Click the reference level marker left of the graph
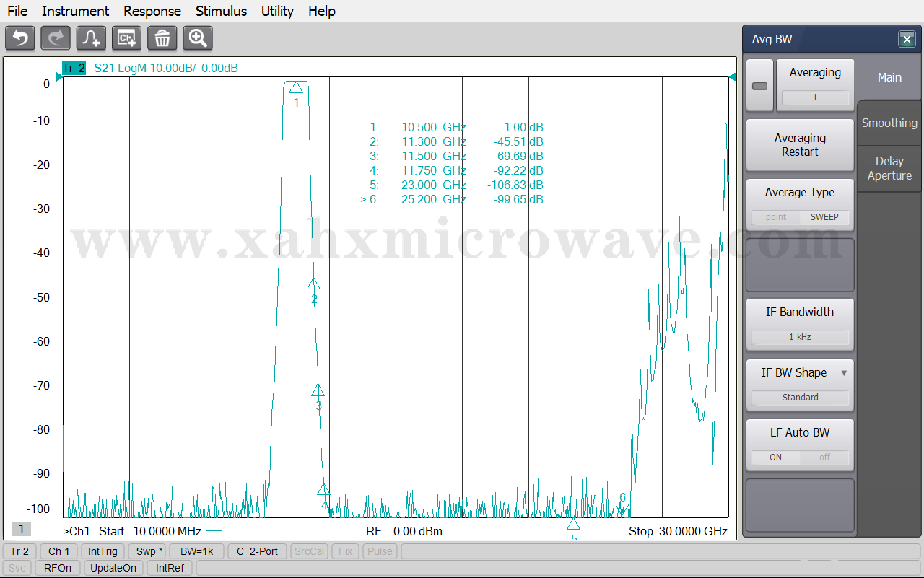924x578 pixels. [x=59, y=77]
